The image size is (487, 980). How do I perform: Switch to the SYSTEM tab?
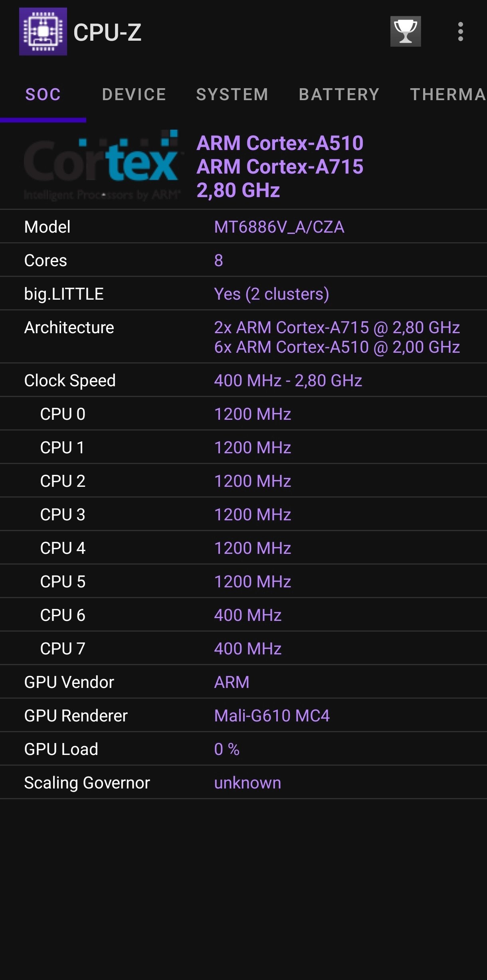pos(232,94)
